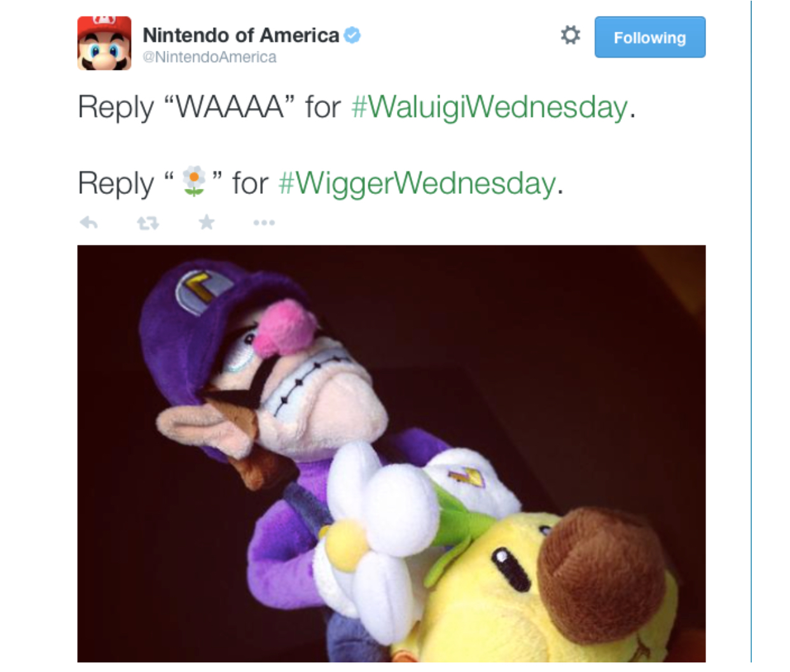Screen dimensions: 790x672
Task: Open the Nintendo of America profile name
Action: (x=241, y=35)
